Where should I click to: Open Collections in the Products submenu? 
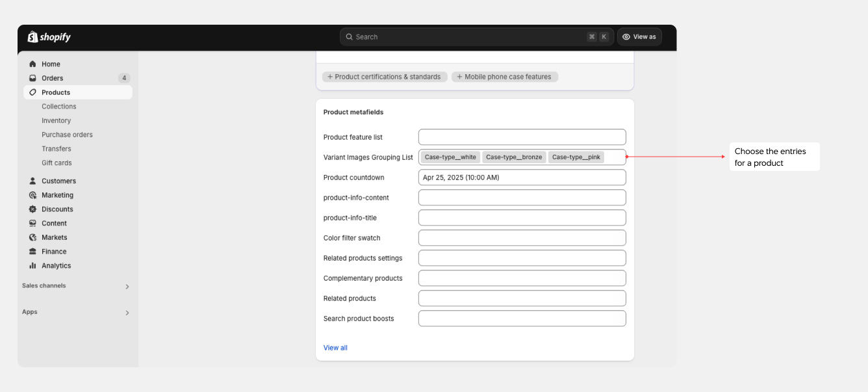(x=59, y=107)
